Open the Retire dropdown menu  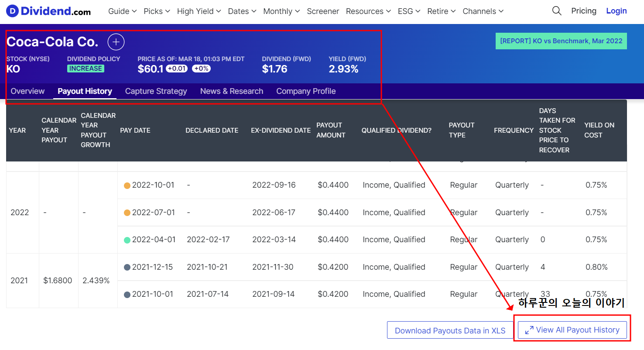click(442, 11)
